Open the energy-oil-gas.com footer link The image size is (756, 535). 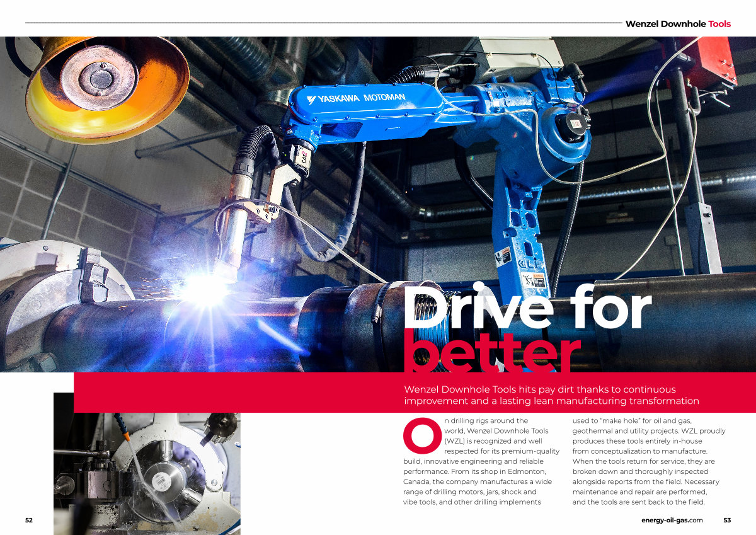pyautogui.click(x=672, y=520)
